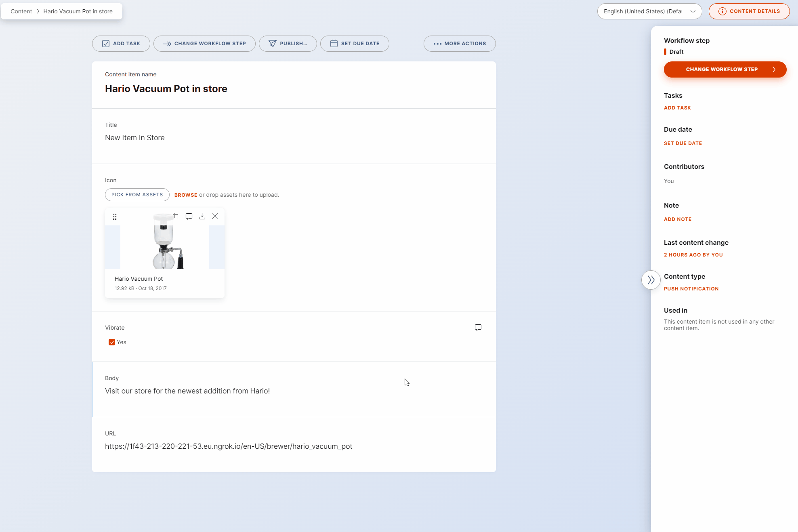This screenshot has width=798, height=532.
Task: Open comment icon on Hario Vacuum Pot asset
Action: pyautogui.click(x=189, y=216)
